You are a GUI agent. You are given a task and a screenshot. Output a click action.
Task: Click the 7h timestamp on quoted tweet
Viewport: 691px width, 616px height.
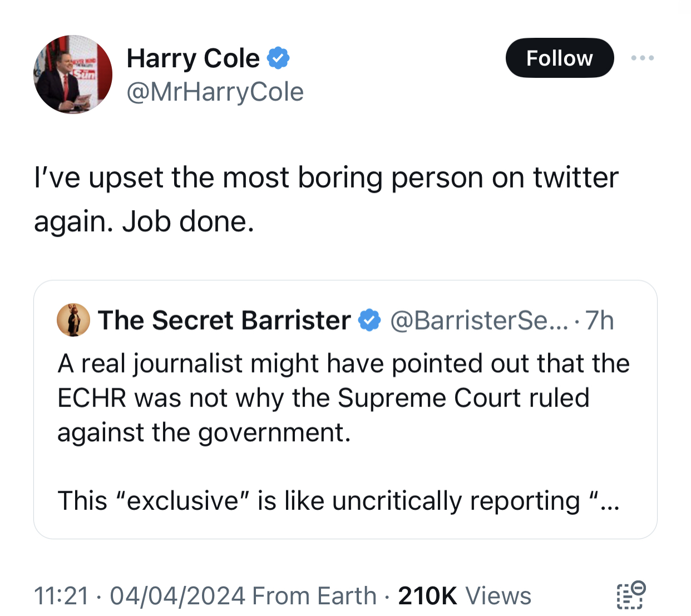point(600,321)
